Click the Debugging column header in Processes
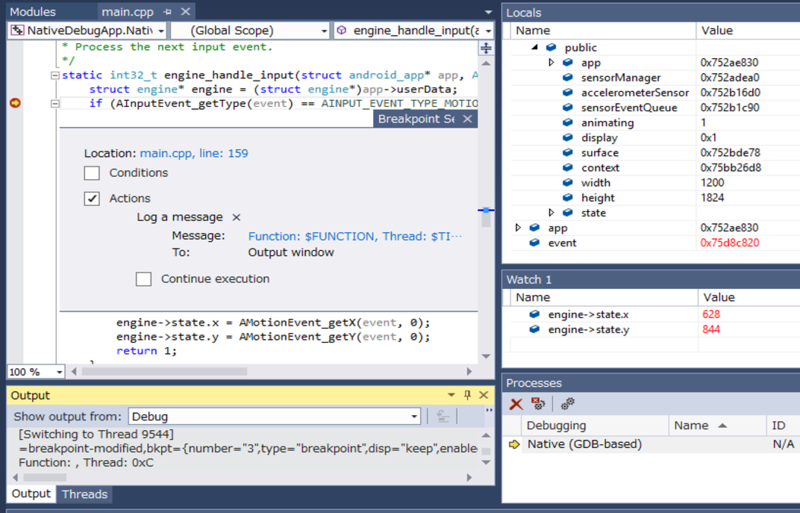 coord(595,426)
